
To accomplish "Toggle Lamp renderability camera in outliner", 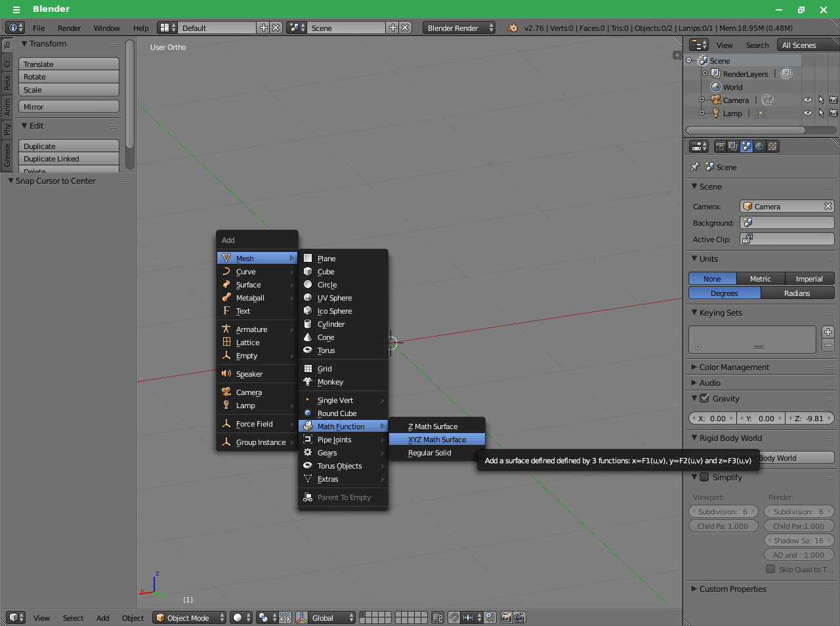I will click(833, 113).
